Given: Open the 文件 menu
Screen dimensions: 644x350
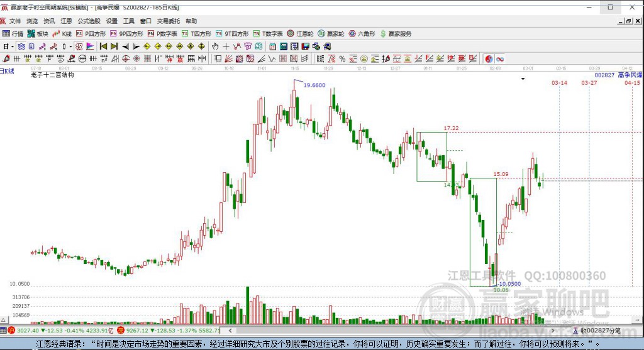Looking at the screenshot, I should [15, 21].
